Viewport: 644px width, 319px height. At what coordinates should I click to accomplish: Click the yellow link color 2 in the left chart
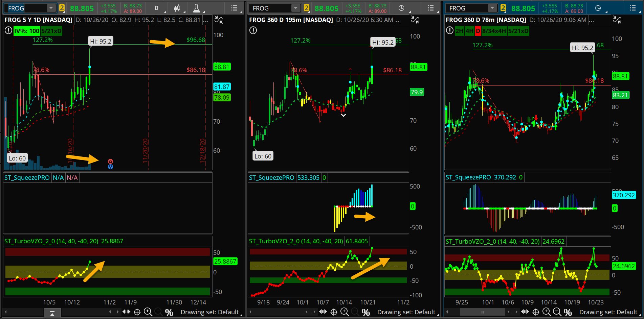(62, 8)
